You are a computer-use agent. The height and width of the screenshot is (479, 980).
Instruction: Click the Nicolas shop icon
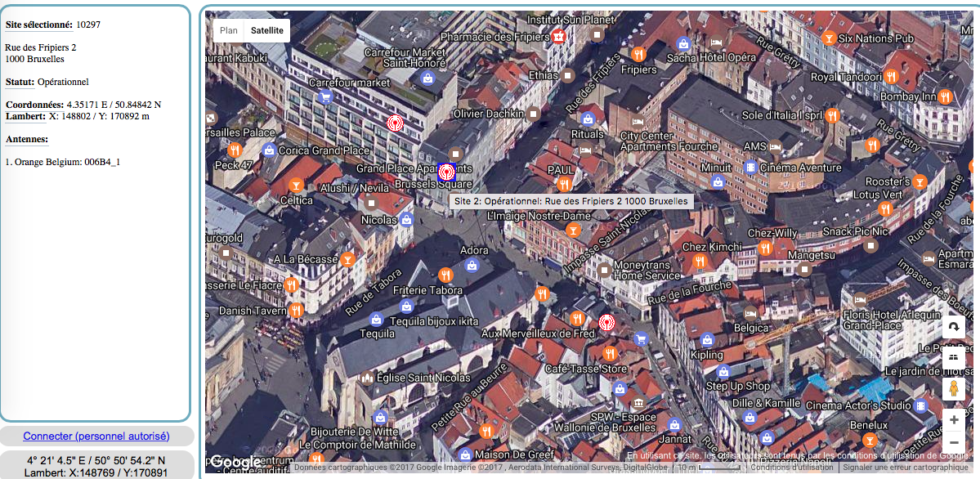click(407, 220)
